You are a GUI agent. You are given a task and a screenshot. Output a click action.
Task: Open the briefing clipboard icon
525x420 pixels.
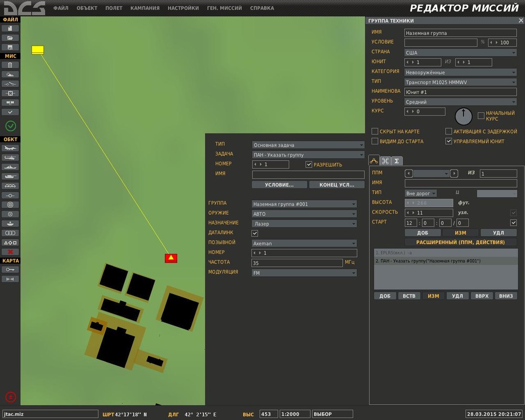pos(10,65)
